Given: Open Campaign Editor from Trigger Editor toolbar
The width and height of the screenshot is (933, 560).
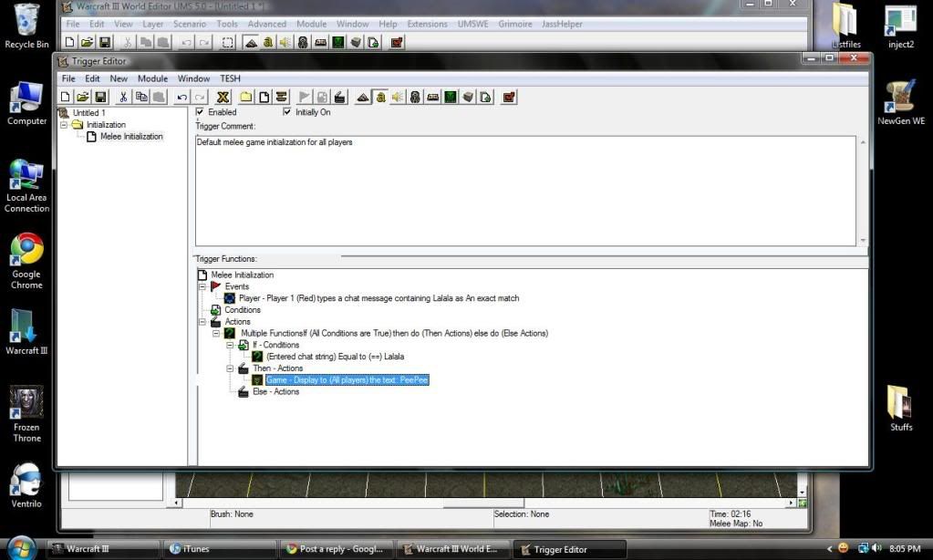Looking at the screenshot, I should coord(432,97).
